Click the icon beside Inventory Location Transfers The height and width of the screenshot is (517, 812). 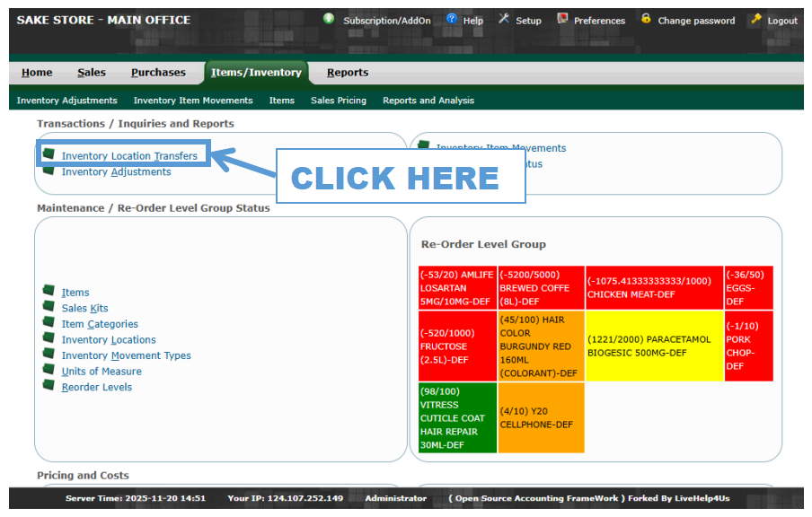[x=49, y=155]
